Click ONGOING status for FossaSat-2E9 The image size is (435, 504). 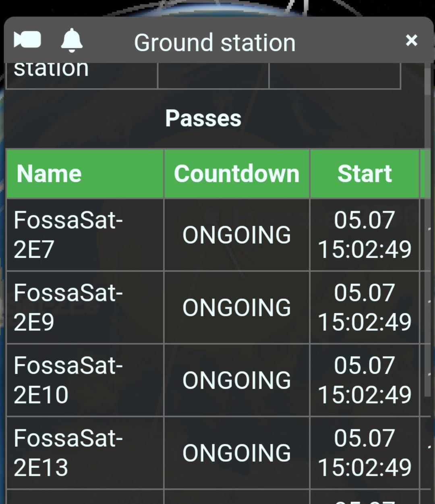tap(236, 307)
